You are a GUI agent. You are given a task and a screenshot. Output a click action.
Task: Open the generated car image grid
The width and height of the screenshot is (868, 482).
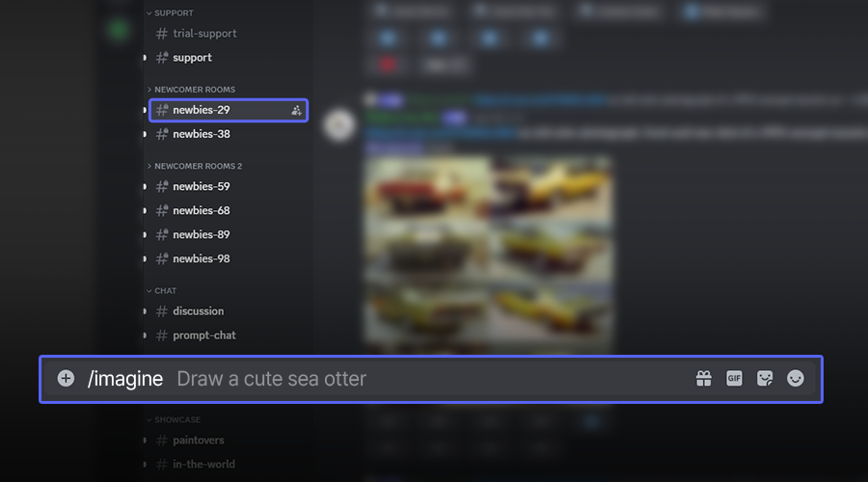[x=489, y=254]
